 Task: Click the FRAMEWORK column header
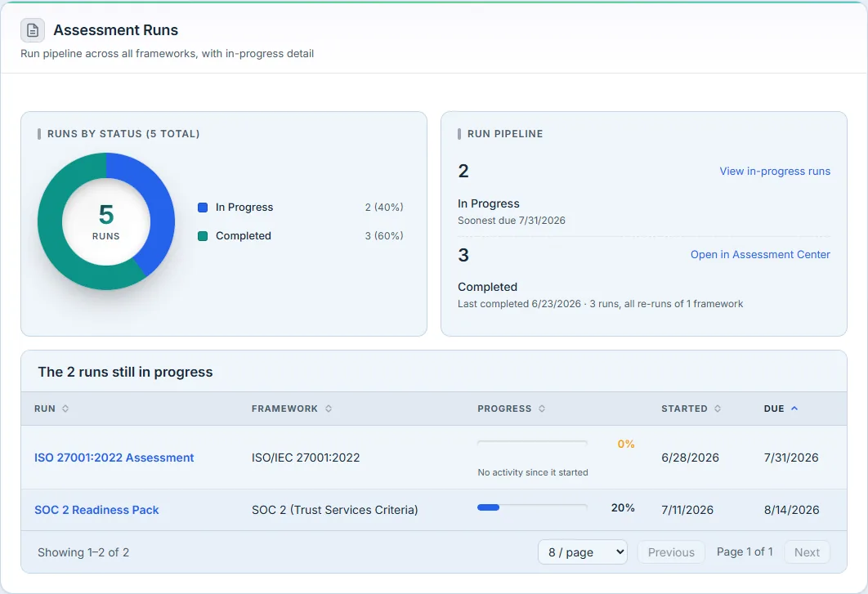click(292, 409)
